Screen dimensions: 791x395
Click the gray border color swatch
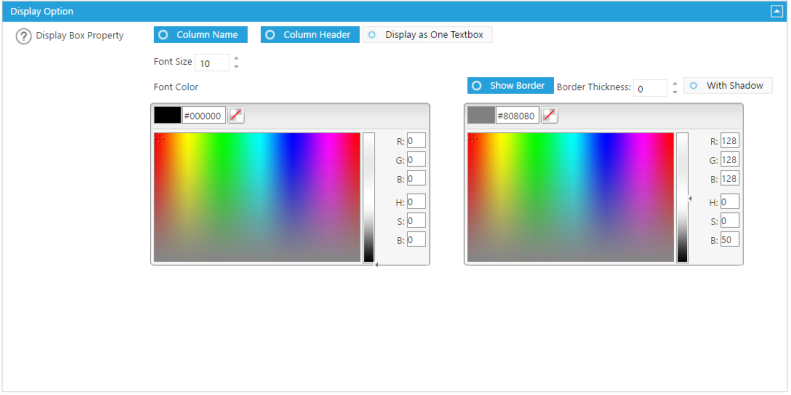[481, 116]
